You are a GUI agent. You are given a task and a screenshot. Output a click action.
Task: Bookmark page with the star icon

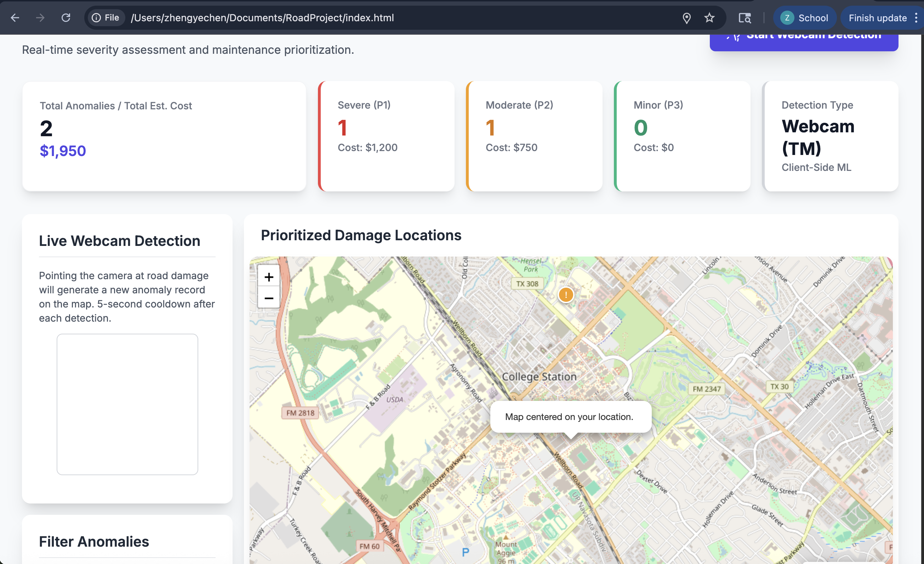(709, 18)
